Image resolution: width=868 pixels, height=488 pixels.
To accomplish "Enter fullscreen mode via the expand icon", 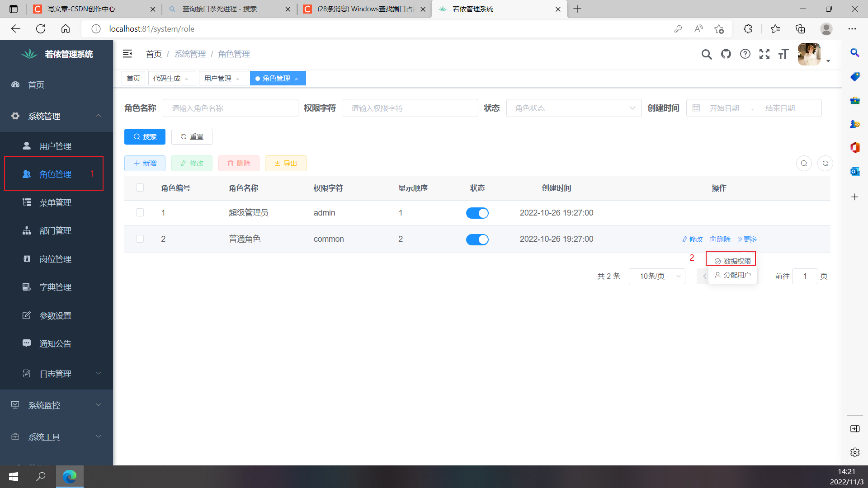I will coord(764,54).
